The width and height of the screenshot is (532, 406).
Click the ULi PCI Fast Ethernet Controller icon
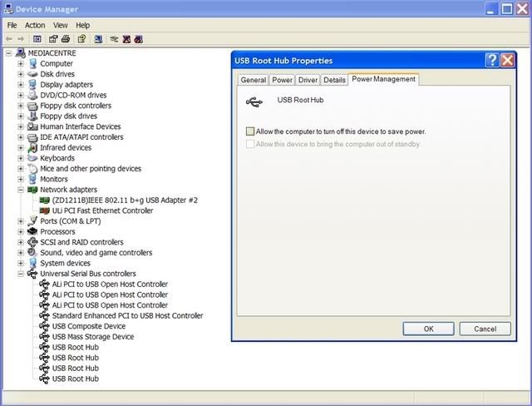pyautogui.click(x=44, y=210)
